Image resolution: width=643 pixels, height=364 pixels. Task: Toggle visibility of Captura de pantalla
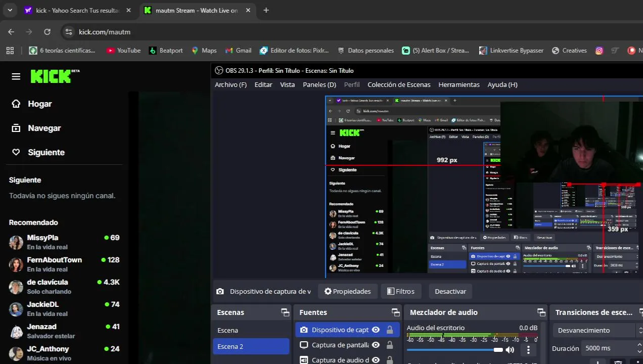click(376, 345)
